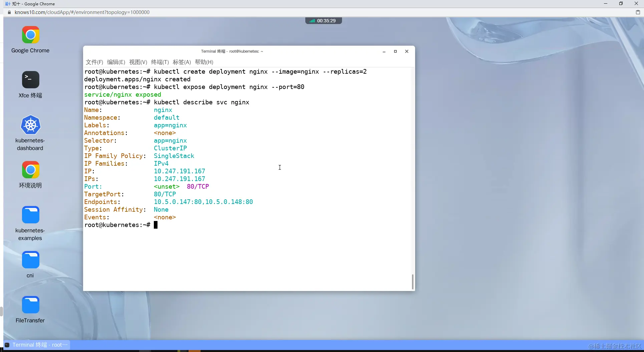The image size is (644, 352).
Task: Open the 视图(V) menu
Action: [x=138, y=62]
